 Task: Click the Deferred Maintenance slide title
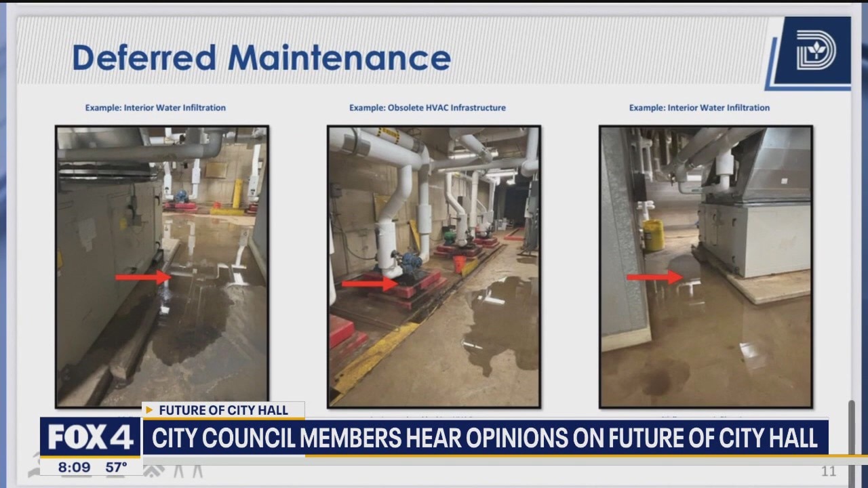coord(261,58)
